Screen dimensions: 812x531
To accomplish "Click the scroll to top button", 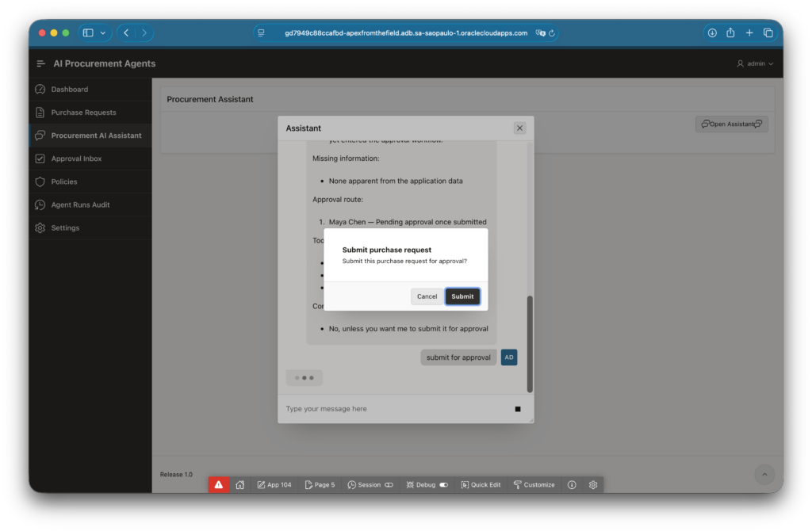I will point(764,475).
